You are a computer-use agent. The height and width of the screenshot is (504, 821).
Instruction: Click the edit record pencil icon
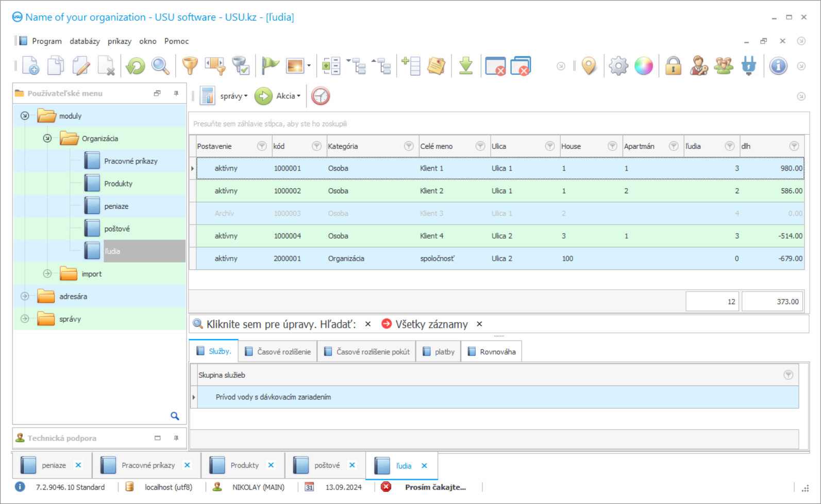pos(81,66)
